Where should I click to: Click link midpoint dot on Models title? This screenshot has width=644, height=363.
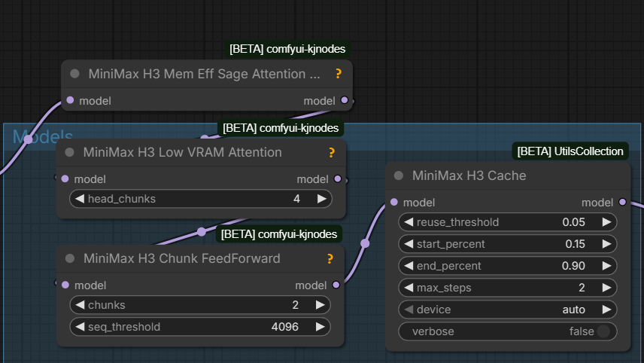click(x=28, y=139)
